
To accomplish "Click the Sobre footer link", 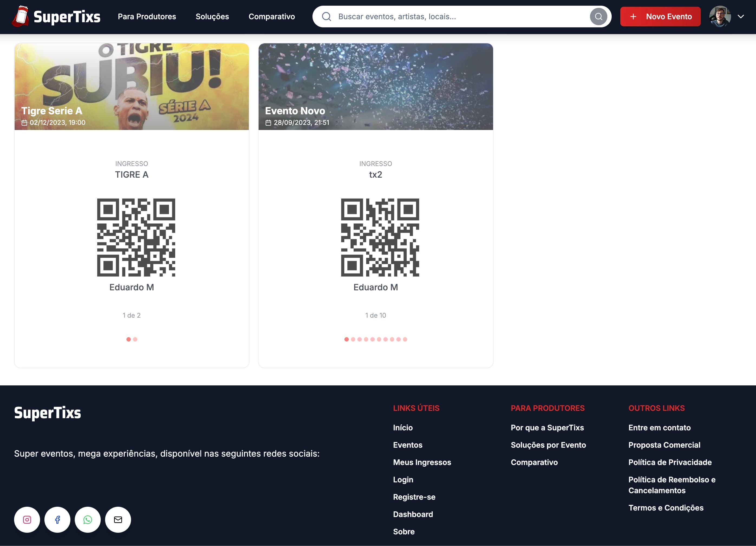I will (404, 531).
